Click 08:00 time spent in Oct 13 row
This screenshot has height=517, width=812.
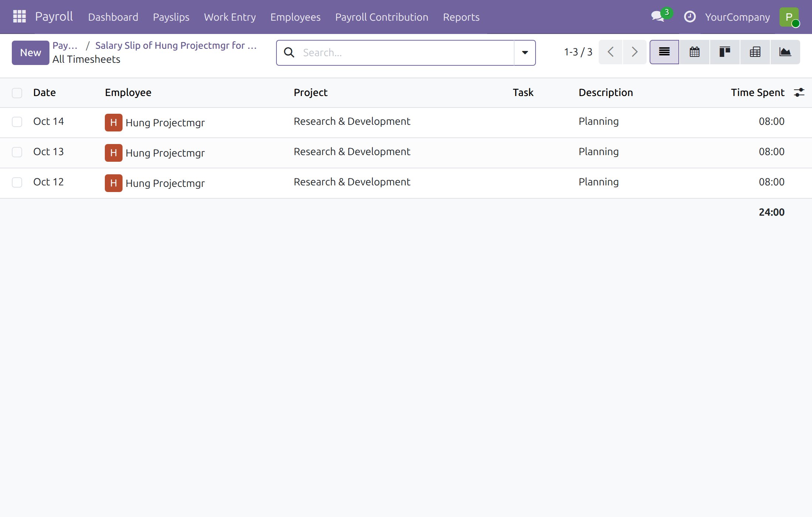pos(771,152)
